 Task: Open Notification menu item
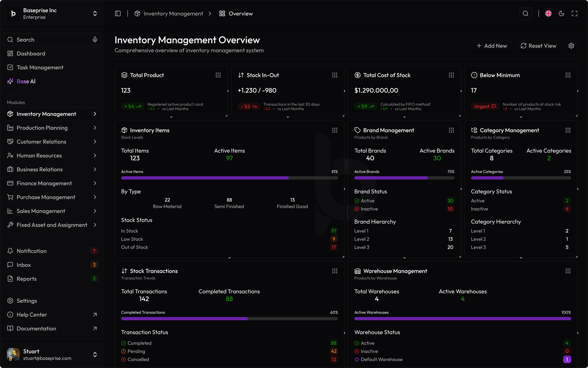point(32,251)
